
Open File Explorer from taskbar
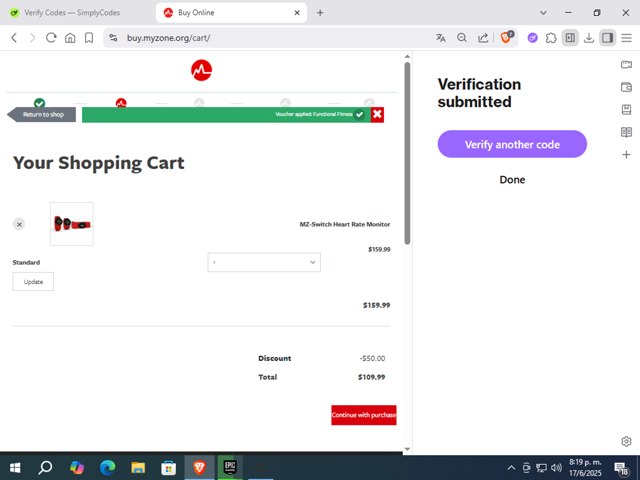coord(138,467)
